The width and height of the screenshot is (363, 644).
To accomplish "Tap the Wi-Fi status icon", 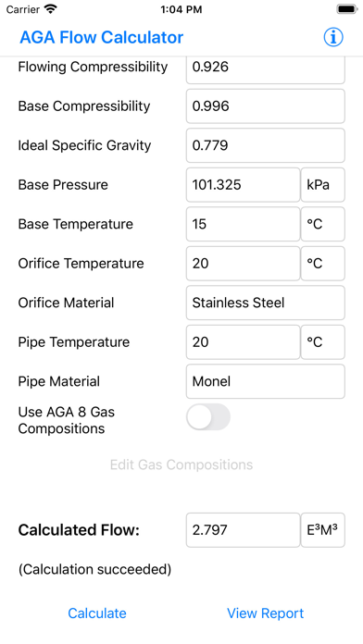I will [x=51, y=9].
